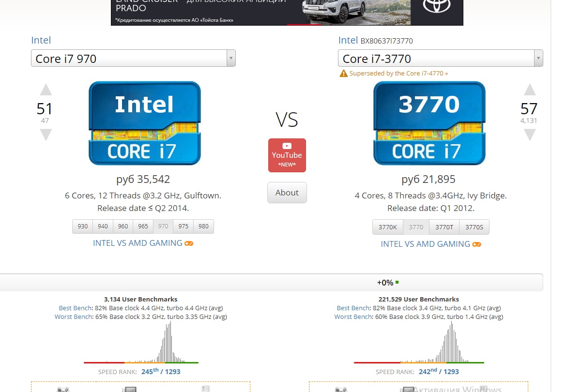Click руб 21,895 price
The height and width of the screenshot is (392, 582).
(429, 179)
